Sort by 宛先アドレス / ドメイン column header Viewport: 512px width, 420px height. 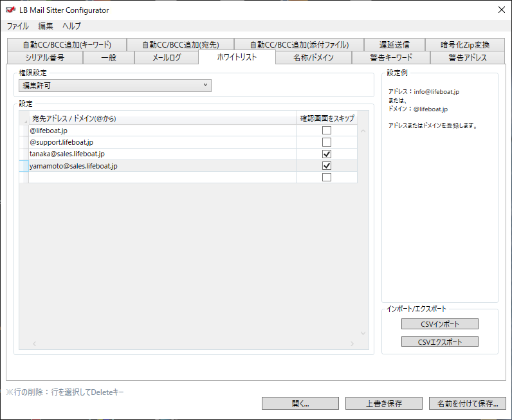[x=162, y=118]
